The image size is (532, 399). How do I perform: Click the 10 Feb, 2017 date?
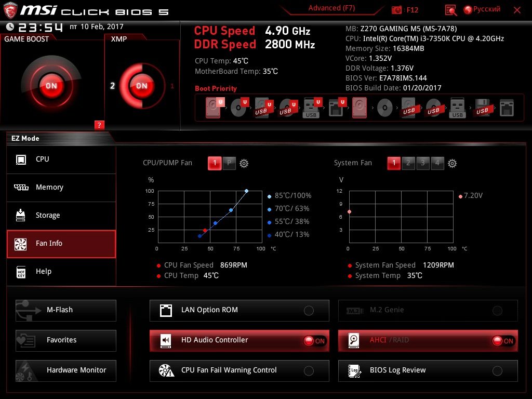pyautogui.click(x=102, y=26)
